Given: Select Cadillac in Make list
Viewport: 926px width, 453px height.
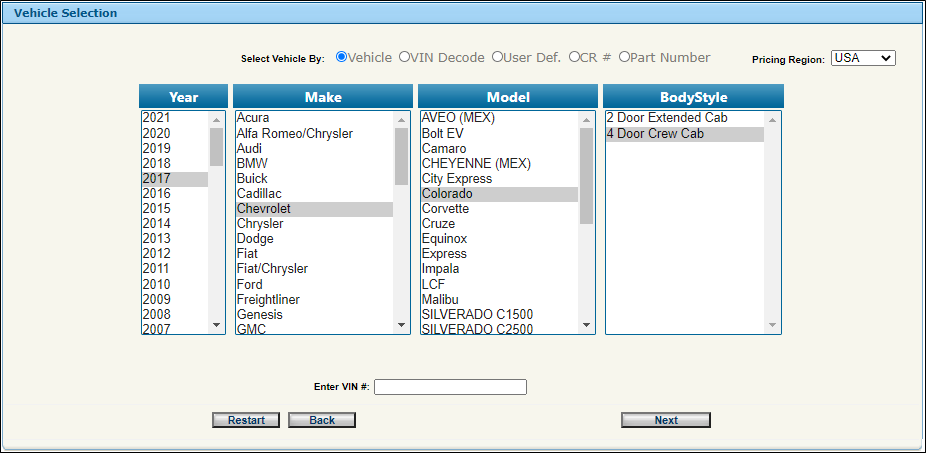Looking at the screenshot, I should click(314, 194).
